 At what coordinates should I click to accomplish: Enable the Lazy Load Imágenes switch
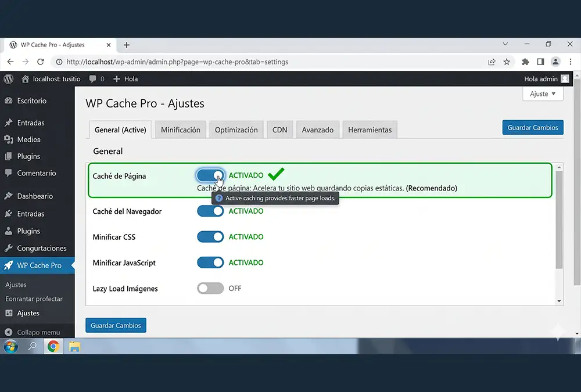(x=210, y=288)
